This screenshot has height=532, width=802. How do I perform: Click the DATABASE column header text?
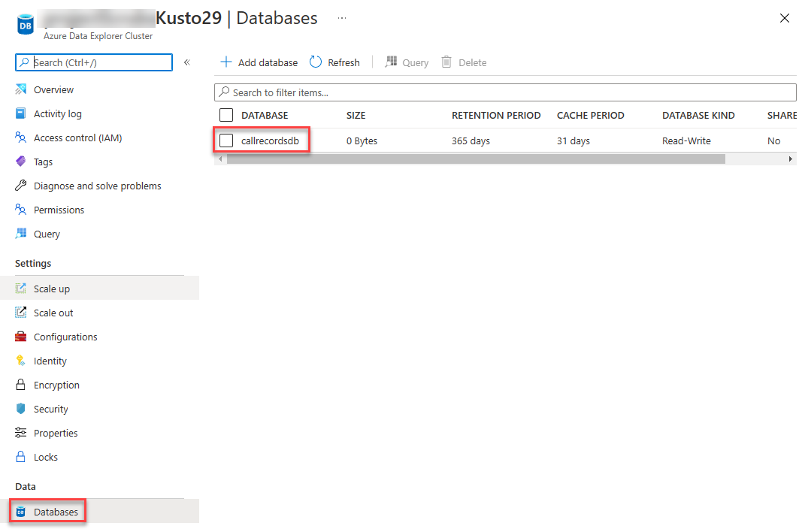click(x=265, y=115)
